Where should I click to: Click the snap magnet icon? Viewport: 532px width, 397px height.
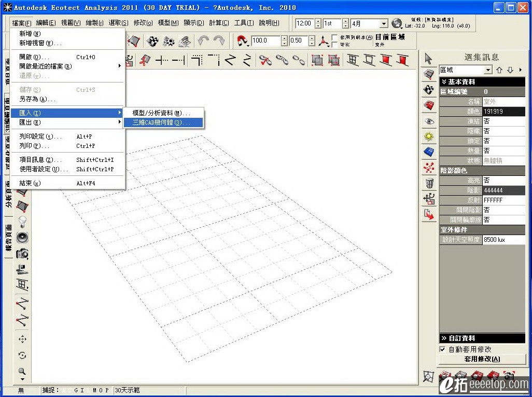point(242,41)
